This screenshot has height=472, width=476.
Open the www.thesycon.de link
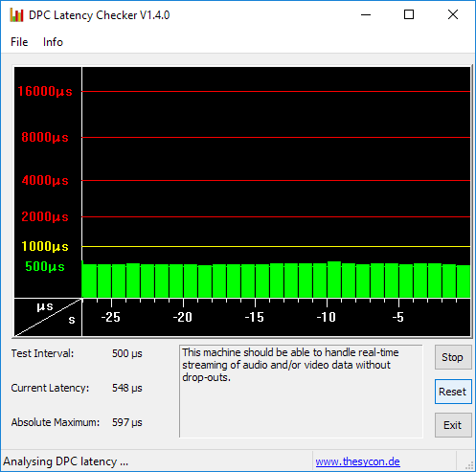(357, 461)
